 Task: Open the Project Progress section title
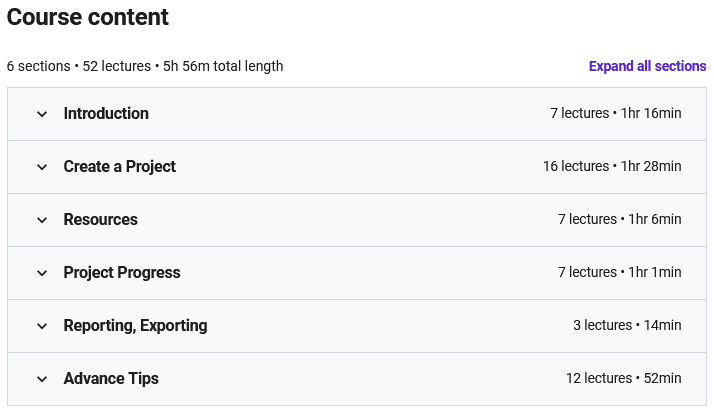click(122, 273)
